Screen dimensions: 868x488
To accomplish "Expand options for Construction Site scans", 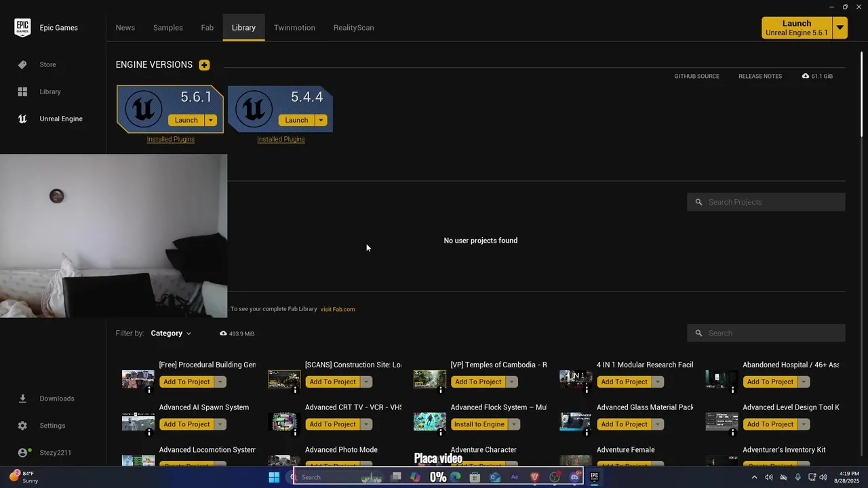I will tap(366, 382).
